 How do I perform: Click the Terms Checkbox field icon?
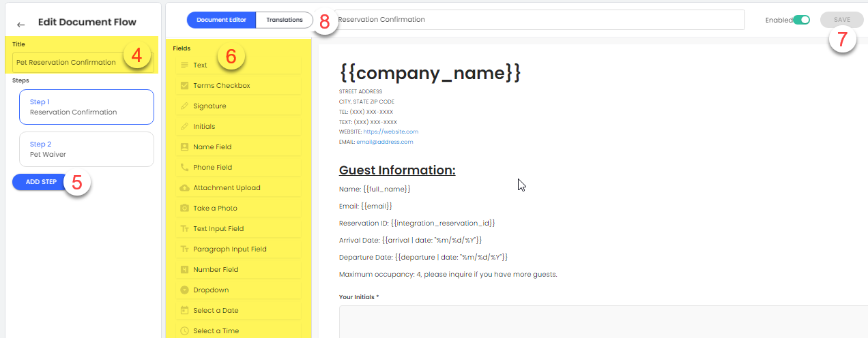tap(184, 86)
